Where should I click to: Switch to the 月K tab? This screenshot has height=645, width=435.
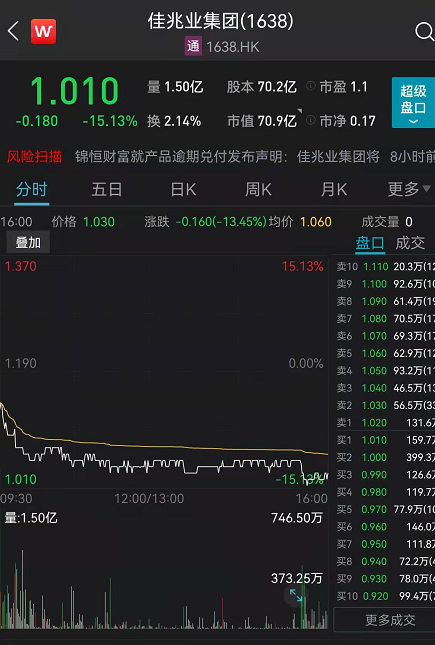point(334,190)
